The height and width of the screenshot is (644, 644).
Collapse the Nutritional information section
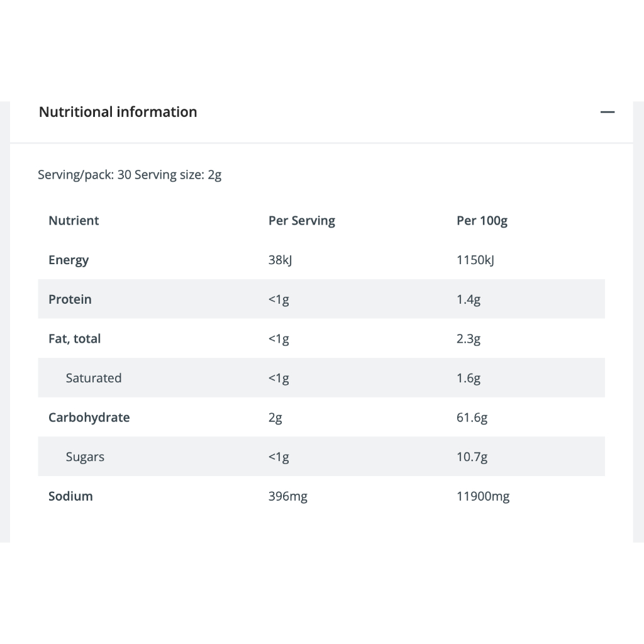[x=607, y=113]
